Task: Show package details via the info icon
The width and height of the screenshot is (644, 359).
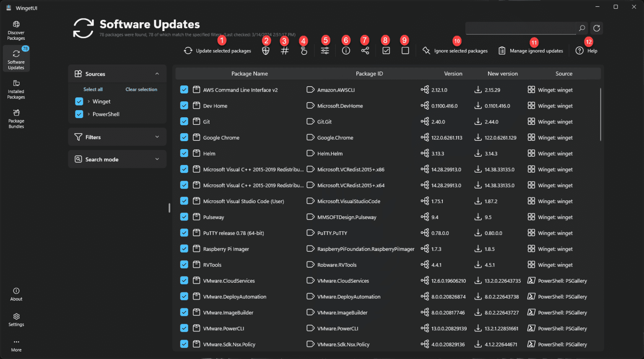Action: (345, 50)
